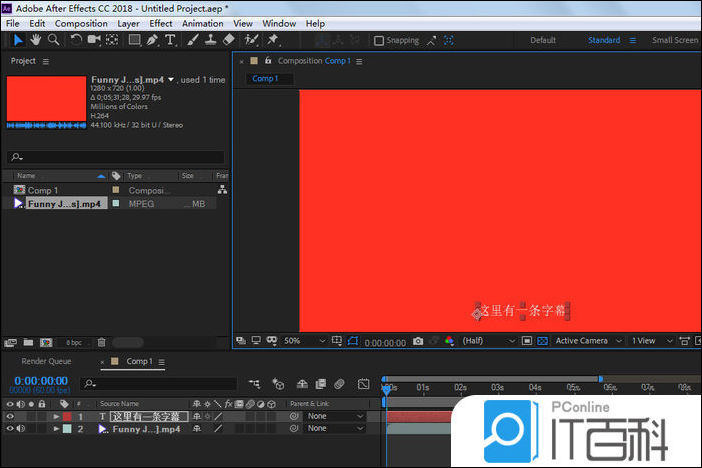702x468 pixels.
Task: Click the timeline current timecode 0:00:00:00
Action: point(40,380)
